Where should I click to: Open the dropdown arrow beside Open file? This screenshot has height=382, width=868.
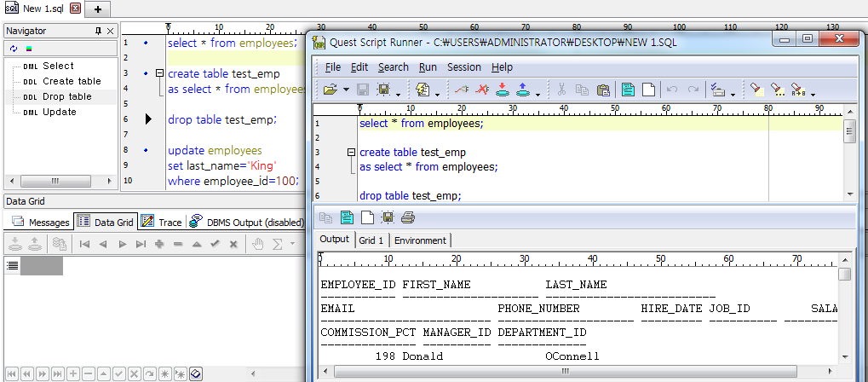(346, 90)
